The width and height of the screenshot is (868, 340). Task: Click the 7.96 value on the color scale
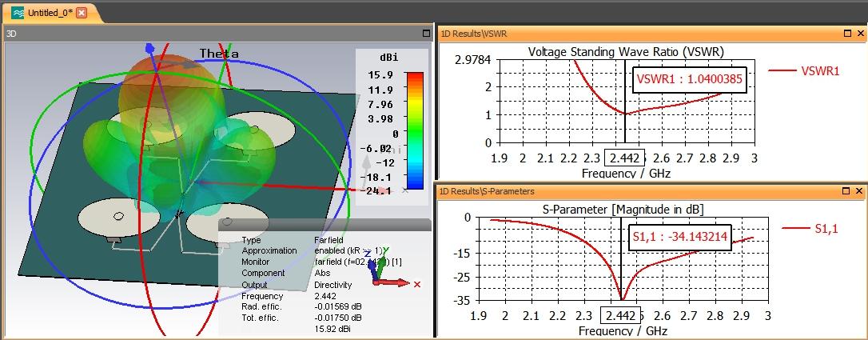(x=383, y=104)
